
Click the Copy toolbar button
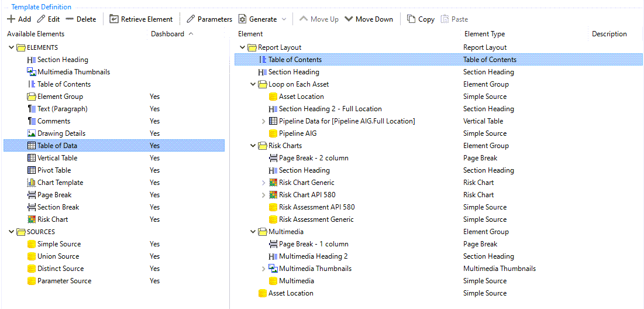pyautogui.click(x=421, y=19)
